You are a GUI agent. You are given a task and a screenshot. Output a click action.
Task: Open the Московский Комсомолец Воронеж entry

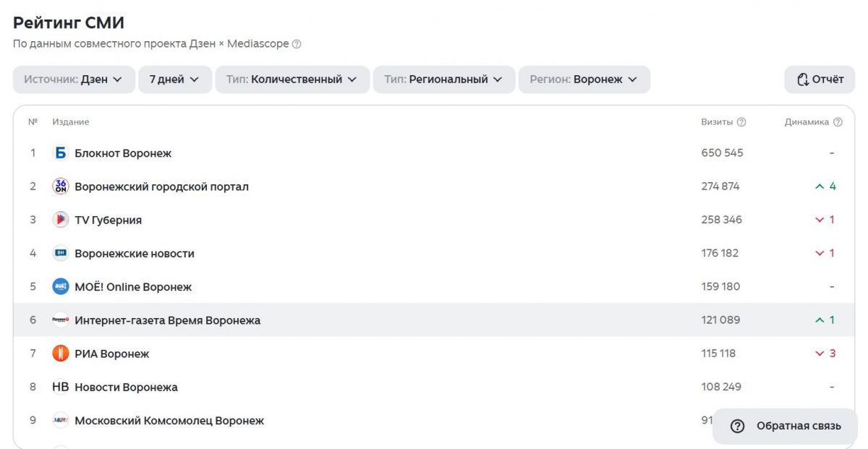click(434, 421)
